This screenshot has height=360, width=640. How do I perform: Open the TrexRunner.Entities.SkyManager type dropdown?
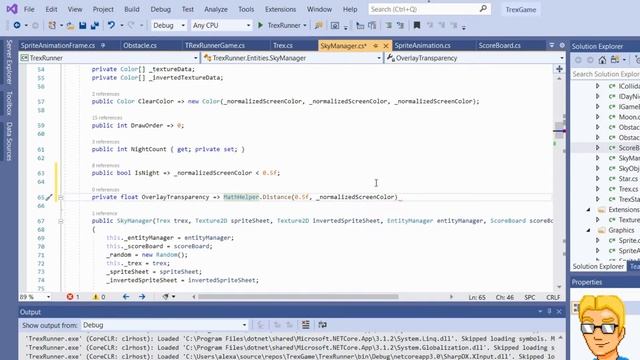pyautogui.click(x=379, y=58)
